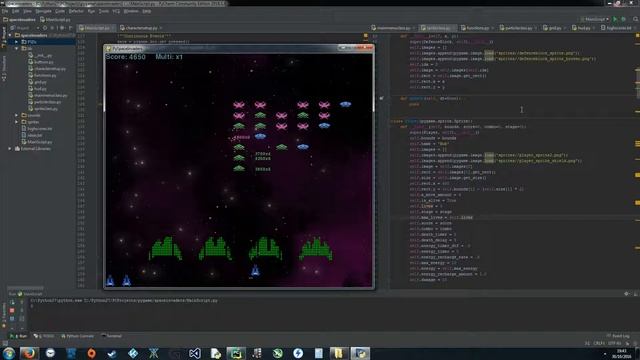Select ideas.txt in the project tree

tap(34, 136)
